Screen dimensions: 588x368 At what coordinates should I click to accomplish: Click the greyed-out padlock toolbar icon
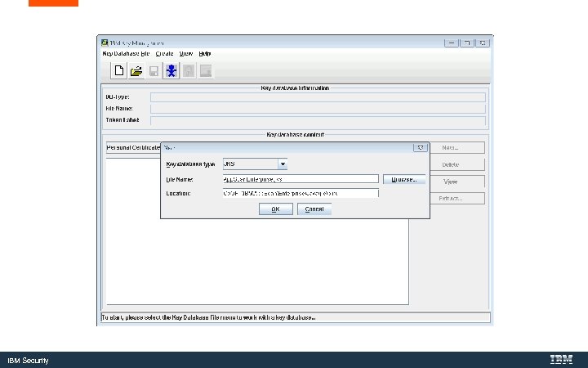(x=189, y=70)
